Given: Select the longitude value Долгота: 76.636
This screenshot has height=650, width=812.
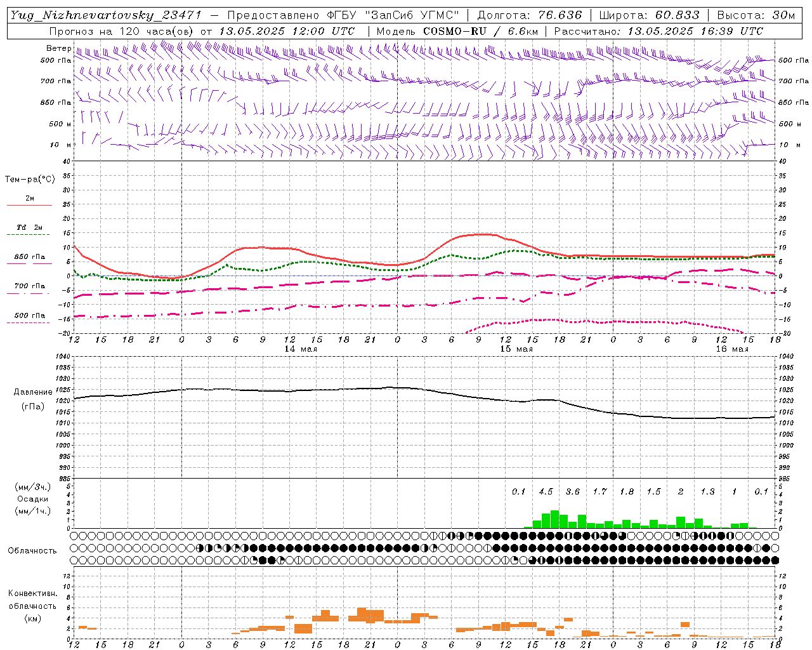Looking at the screenshot, I should pyautogui.click(x=530, y=15).
